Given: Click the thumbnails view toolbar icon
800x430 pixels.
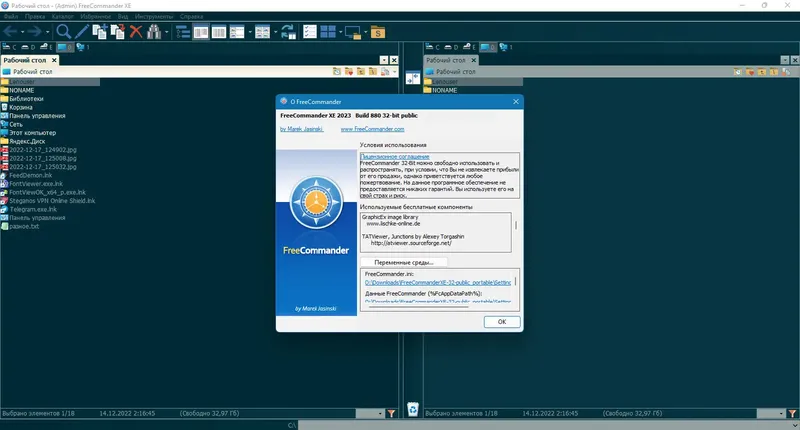Looking at the screenshot, I should pyautogui.click(x=262, y=32).
